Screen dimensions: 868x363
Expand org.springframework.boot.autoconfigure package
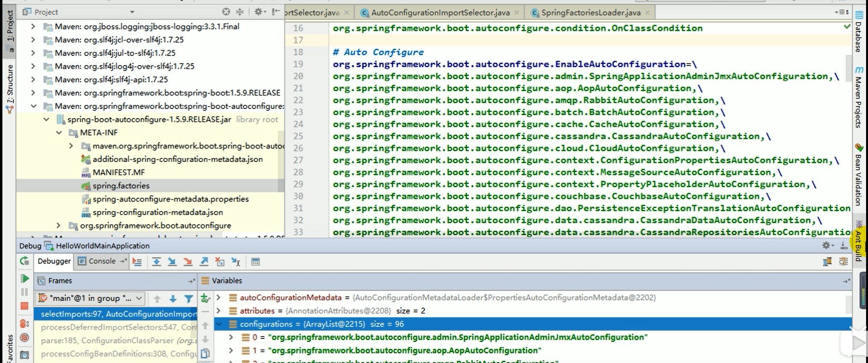[x=58, y=226]
